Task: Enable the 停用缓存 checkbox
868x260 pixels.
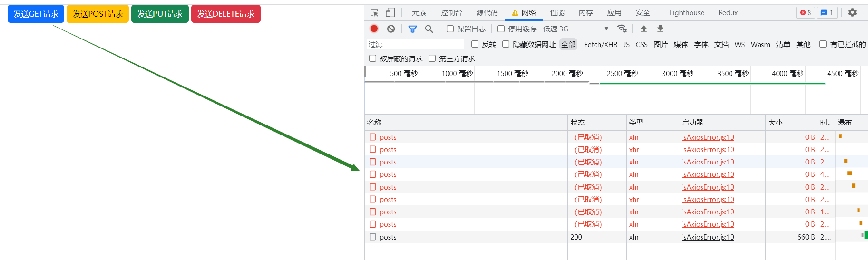Action: tap(501, 29)
